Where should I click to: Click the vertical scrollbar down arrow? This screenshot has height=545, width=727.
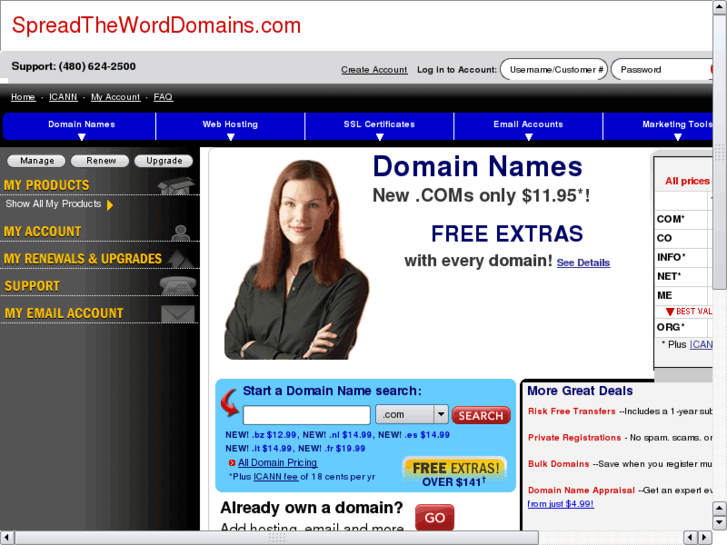pyautogui.click(x=720, y=523)
